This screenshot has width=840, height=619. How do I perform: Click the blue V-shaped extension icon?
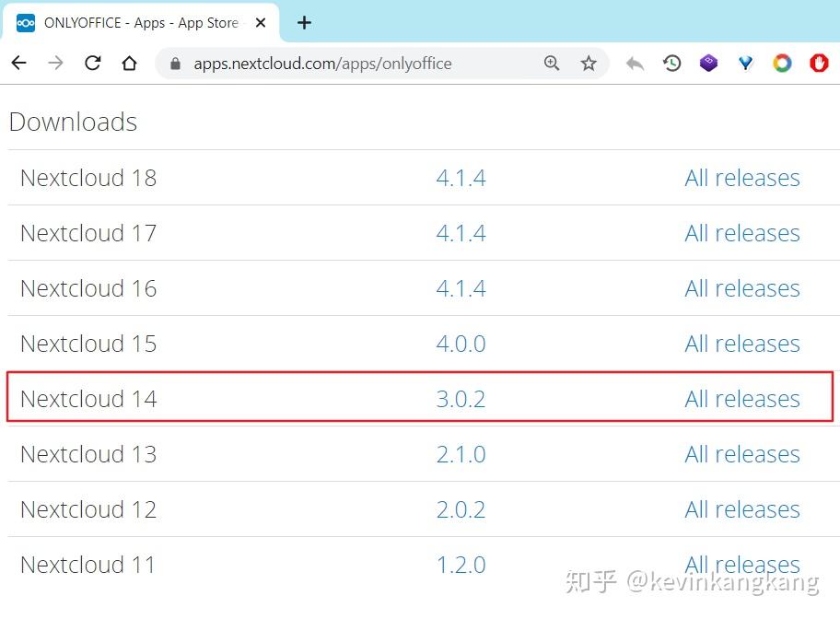[x=745, y=64]
